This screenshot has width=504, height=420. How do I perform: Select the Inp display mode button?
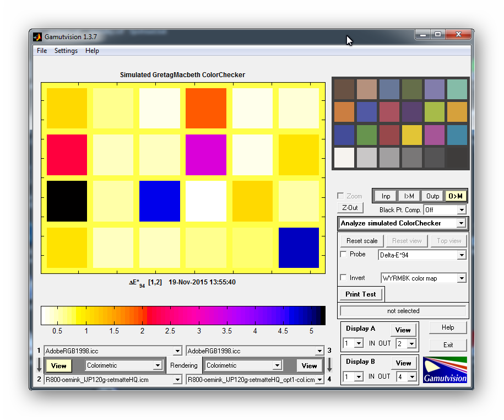386,196
